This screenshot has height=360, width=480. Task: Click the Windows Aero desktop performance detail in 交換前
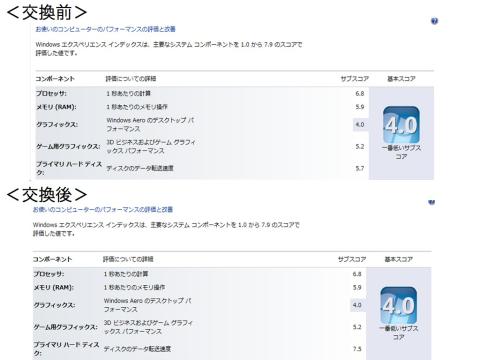click(x=150, y=124)
